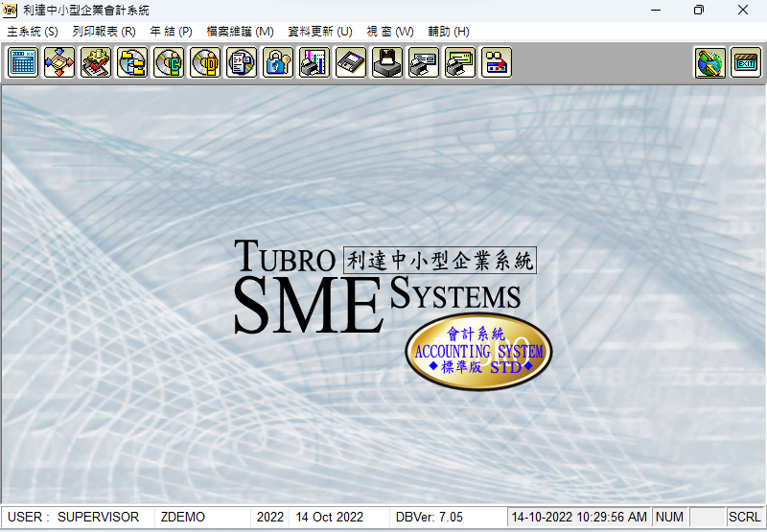Click the clipboard with red checkmark icon
This screenshot has width=767, height=532.
coord(95,62)
